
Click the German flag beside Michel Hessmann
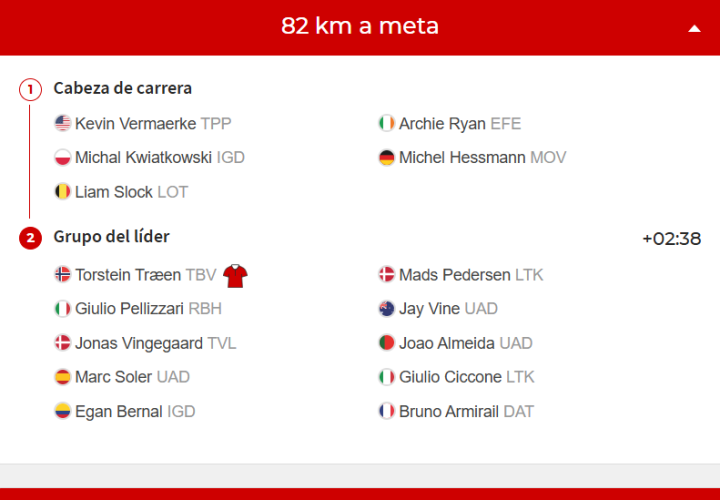tap(387, 158)
